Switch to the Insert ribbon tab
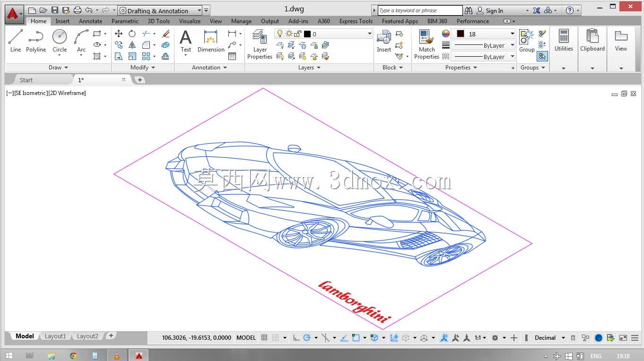The height and width of the screenshot is (361, 644). 62,21
